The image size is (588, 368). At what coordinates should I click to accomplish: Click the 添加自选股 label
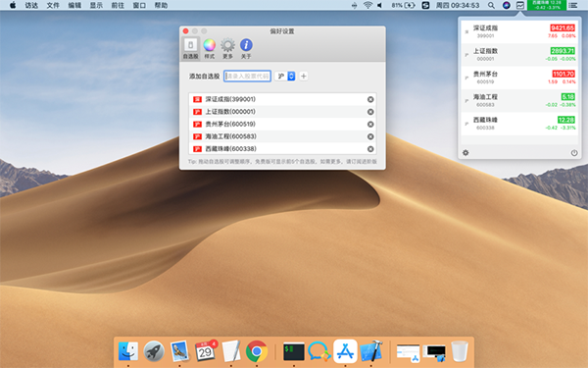point(204,77)
